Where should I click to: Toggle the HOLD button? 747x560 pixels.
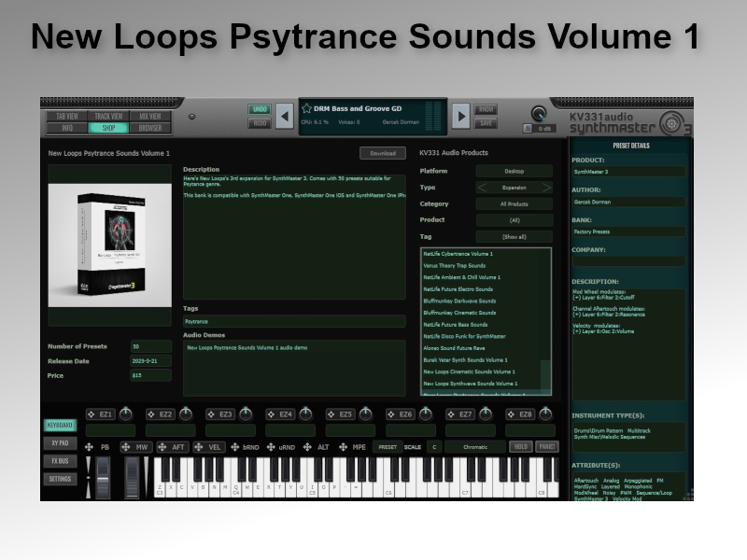(x=521, y=447)
